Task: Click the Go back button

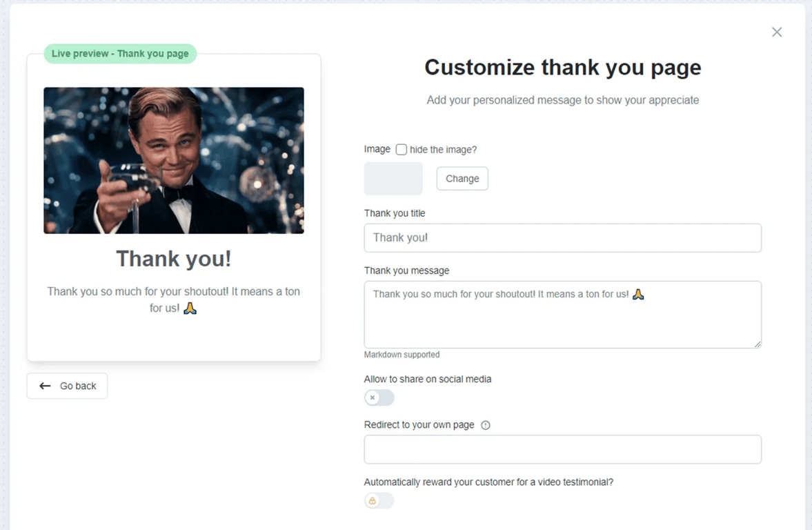Action: pyautogui.click(x=67, y=386)
